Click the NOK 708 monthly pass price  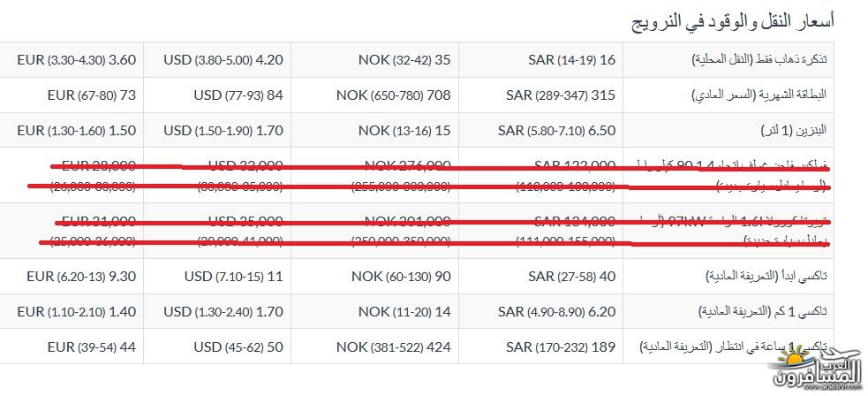[394, 95]
